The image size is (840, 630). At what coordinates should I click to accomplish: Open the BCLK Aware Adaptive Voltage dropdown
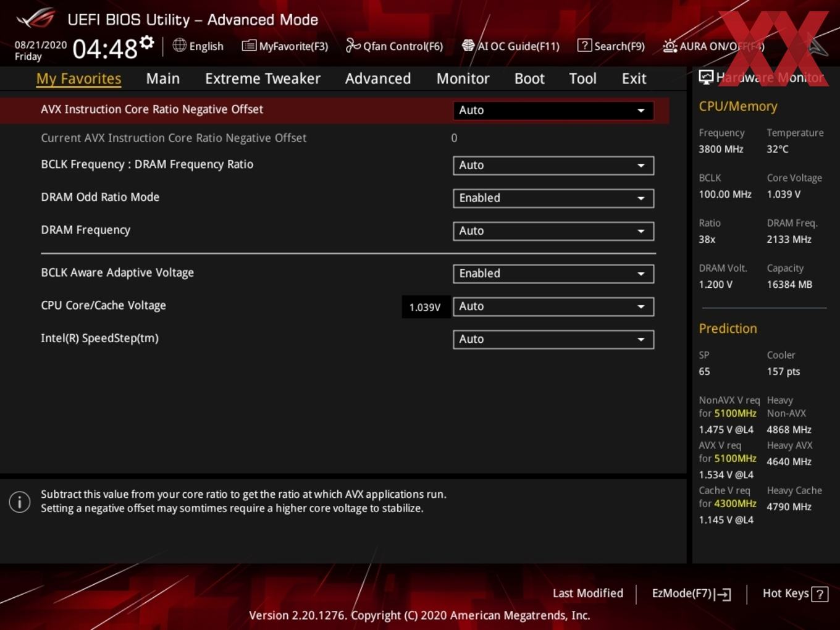pos(553,273)
